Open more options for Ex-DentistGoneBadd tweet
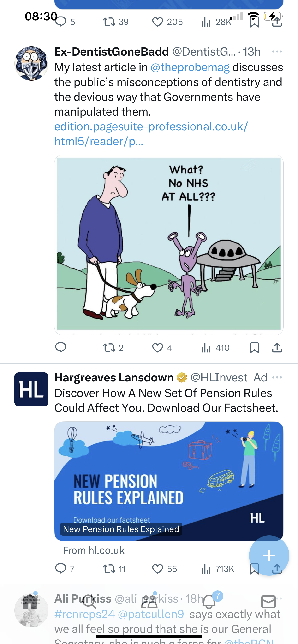 pos(277,52)
